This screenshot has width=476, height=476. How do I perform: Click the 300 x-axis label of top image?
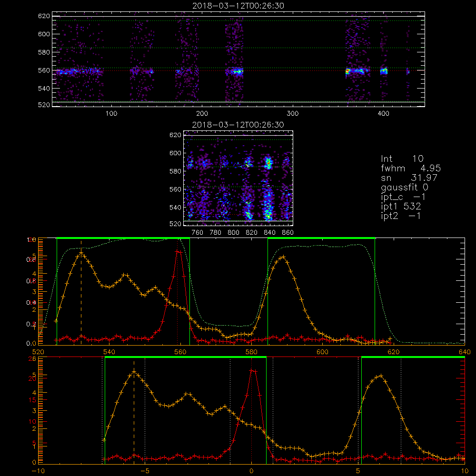[293, 114]
